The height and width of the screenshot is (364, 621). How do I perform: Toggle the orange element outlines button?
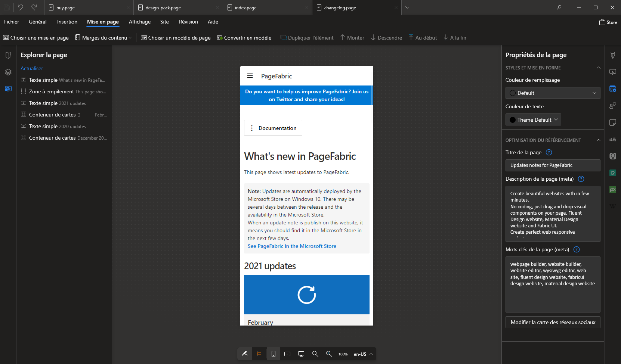tap(259, 354)
